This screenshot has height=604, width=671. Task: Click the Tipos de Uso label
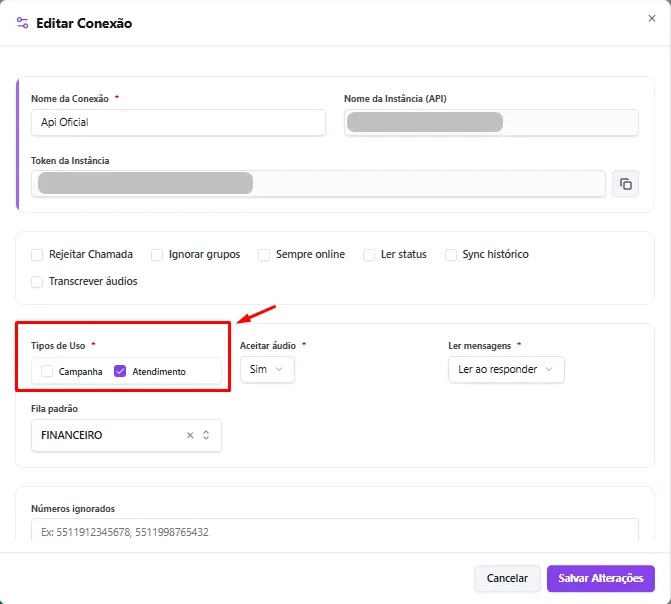(x=58, y=346)
